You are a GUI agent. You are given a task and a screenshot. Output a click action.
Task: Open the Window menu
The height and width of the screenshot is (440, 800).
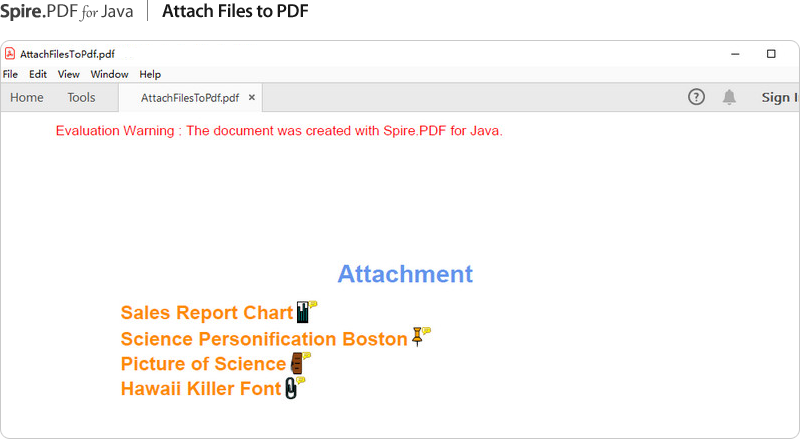pos(109,74)
